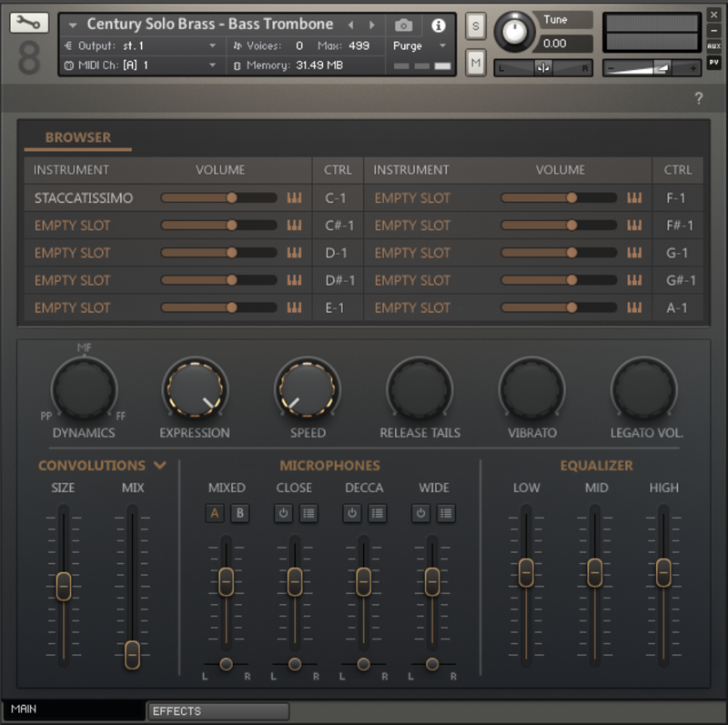Open CLOSE microphone output list icon
The image size is (728, 725).
coord(308,513)
